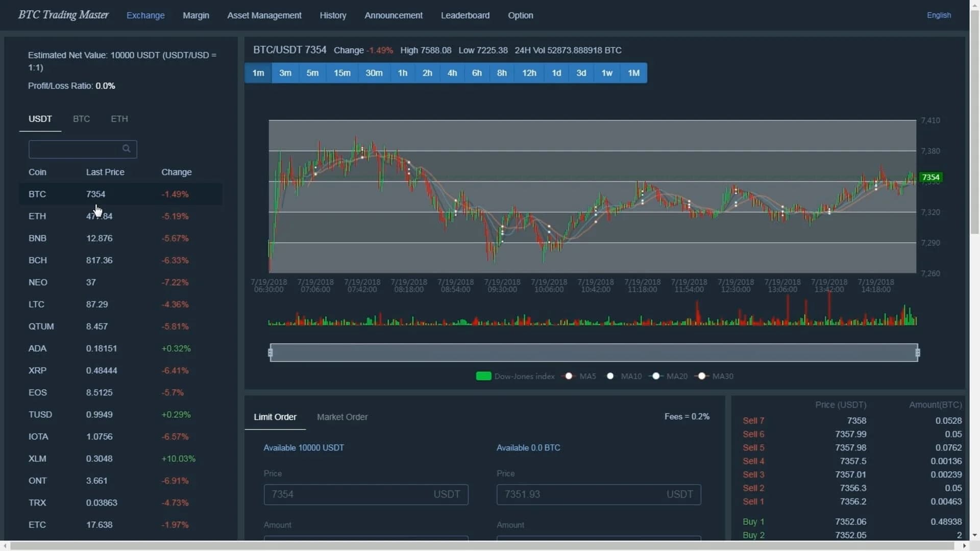Open the English language selector
The width and height of the screenshot is (980, 551).
[939, 15]
